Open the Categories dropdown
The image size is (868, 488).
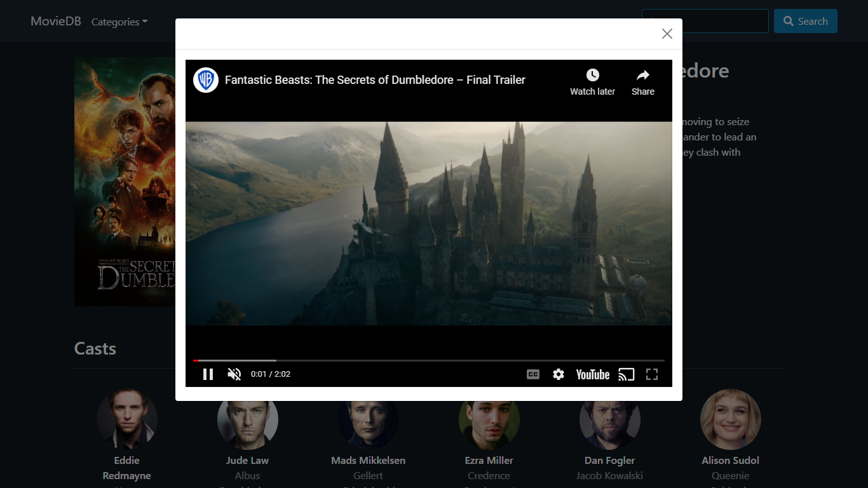119,22
